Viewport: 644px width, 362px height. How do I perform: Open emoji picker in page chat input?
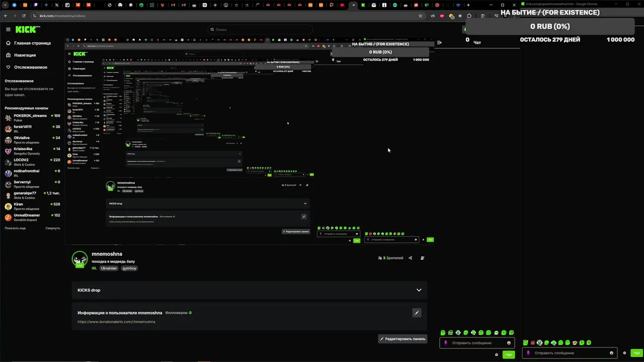coord(509,343)
